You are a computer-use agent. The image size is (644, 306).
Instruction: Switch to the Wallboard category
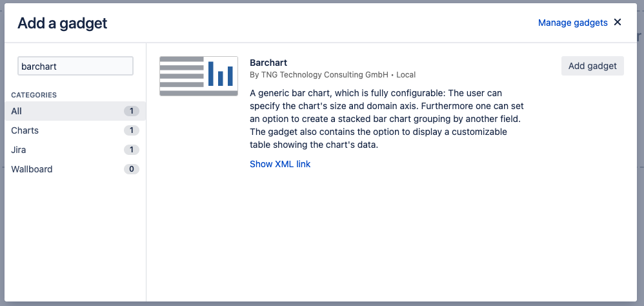32,169
